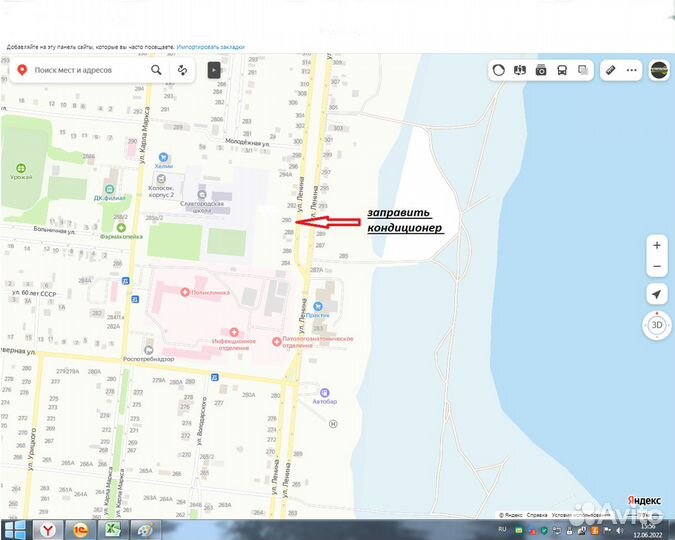Open the 'Справка' link in map footer

[x=537, y=515]
